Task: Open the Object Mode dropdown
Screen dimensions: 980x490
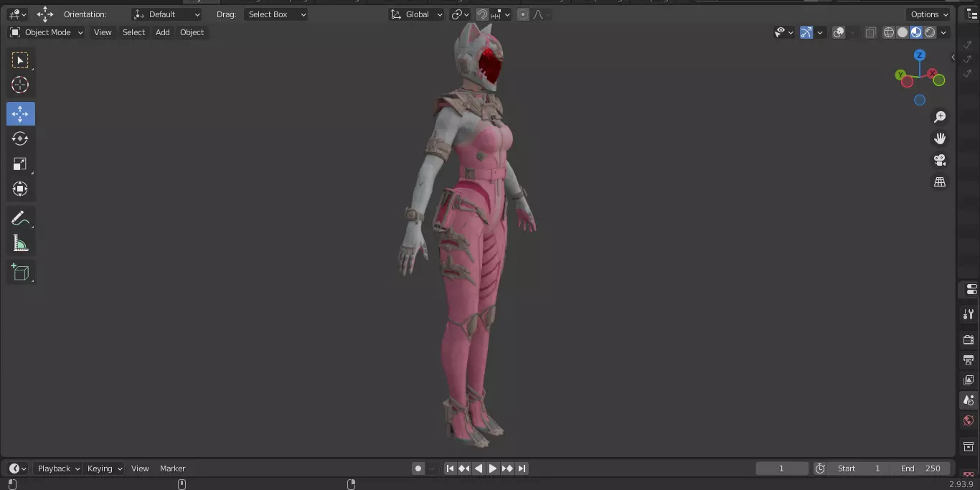Action: click(x=47, y=32)
